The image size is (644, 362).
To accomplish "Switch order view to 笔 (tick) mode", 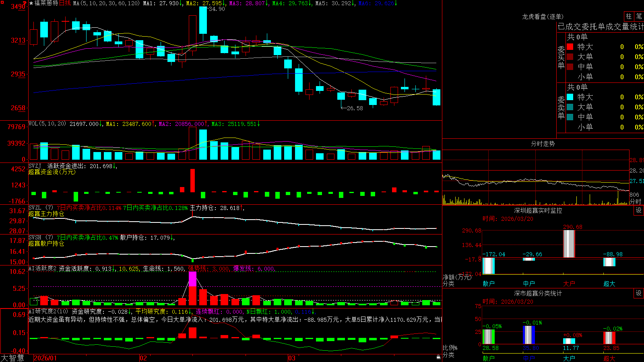I will pyautogui.click(x=639, y=16).
